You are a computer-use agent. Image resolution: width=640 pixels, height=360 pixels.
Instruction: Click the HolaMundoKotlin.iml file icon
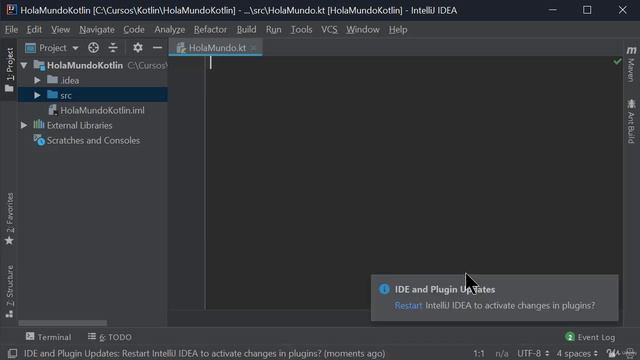click(x=53, y=110)
